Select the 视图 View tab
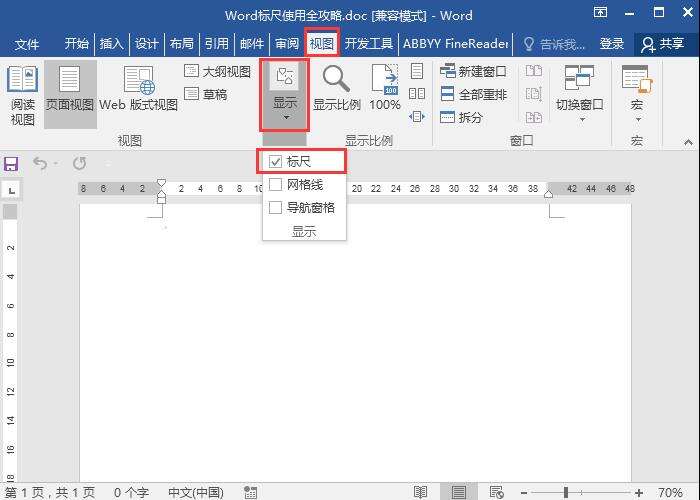700x500 pixels. (322, 43)
